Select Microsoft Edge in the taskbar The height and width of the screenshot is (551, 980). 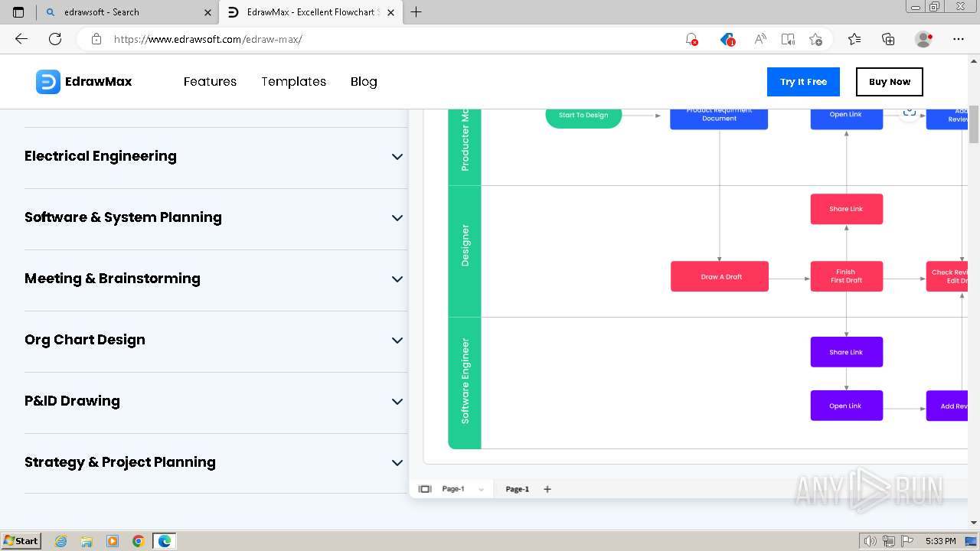coord(165,541)
